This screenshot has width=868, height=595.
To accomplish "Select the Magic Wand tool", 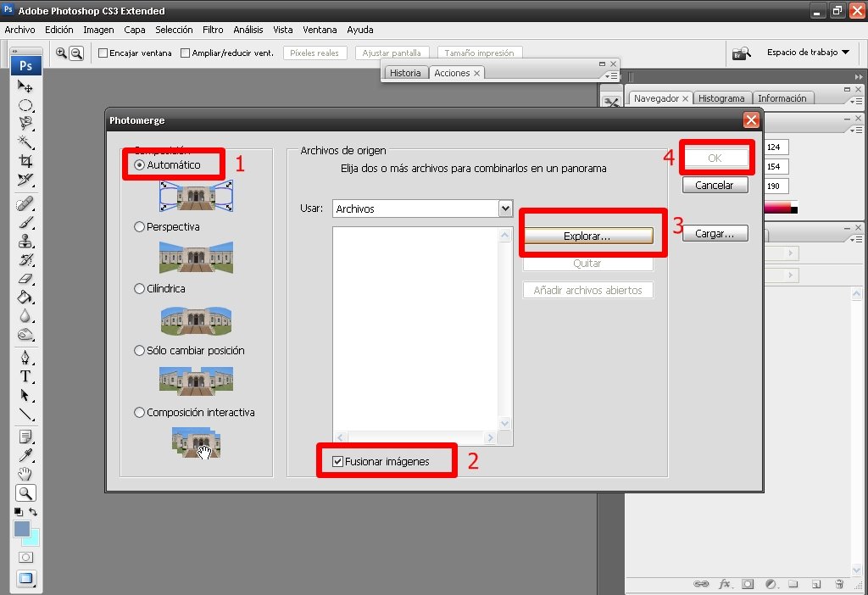I will [x=25, y=142].
